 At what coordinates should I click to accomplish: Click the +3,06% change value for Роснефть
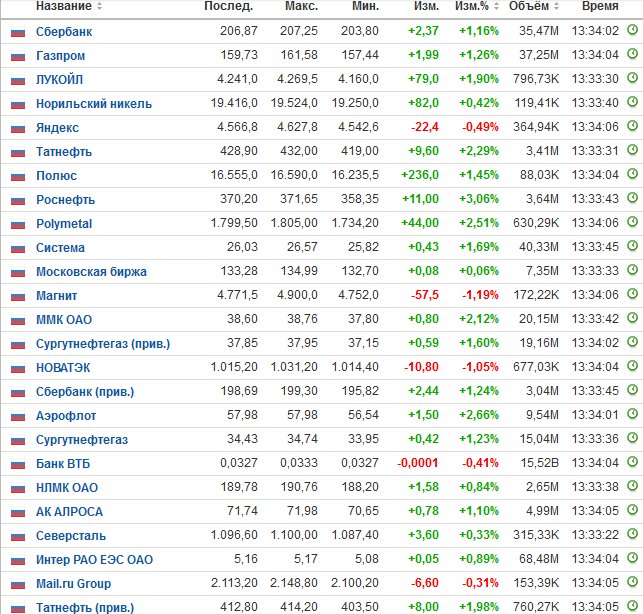coord(479,199)
